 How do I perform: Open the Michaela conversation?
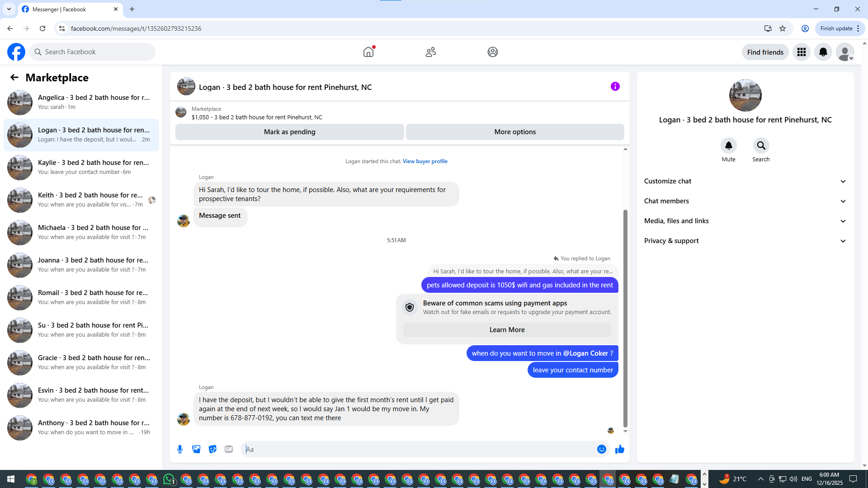pos(81,233)
